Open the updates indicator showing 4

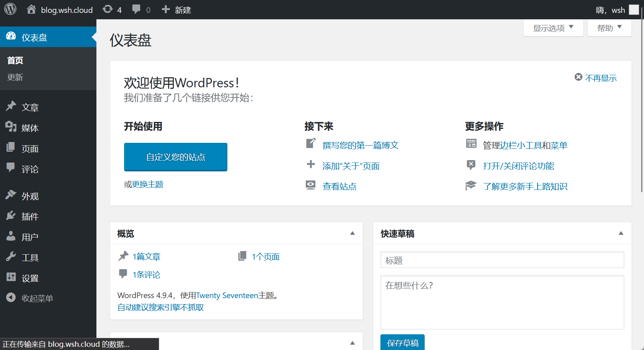tap(112, 10)
